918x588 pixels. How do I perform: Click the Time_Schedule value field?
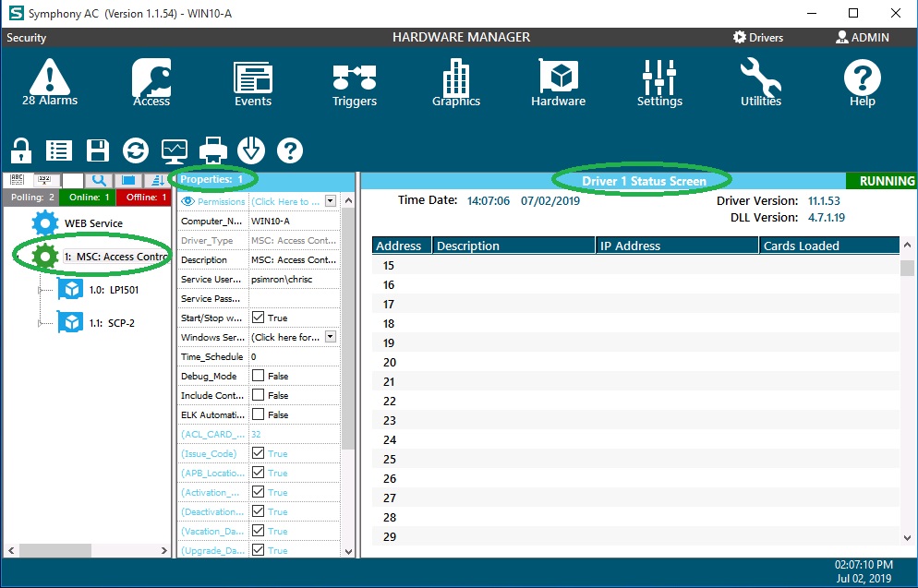(x=295, y=356)
